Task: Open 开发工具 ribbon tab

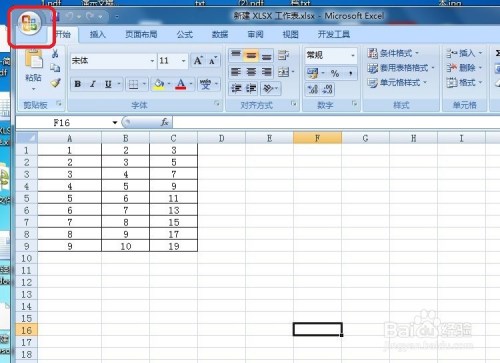Action: [x=334, y=34]
